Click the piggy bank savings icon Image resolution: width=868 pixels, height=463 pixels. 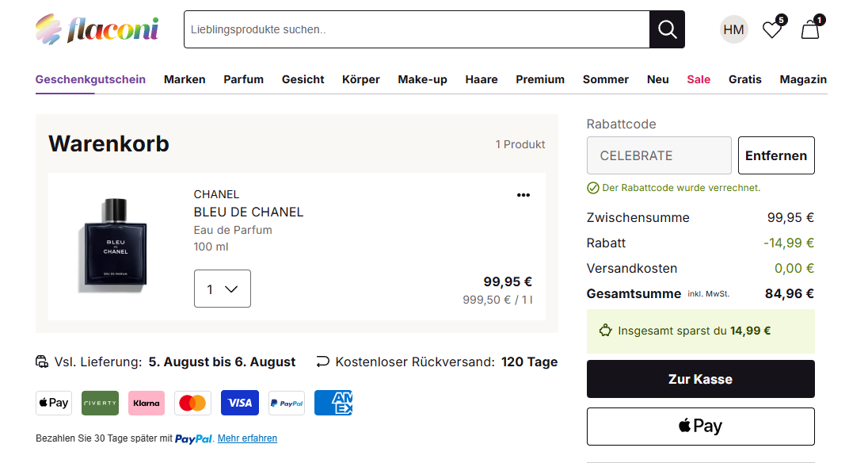[x=606, y=331]
